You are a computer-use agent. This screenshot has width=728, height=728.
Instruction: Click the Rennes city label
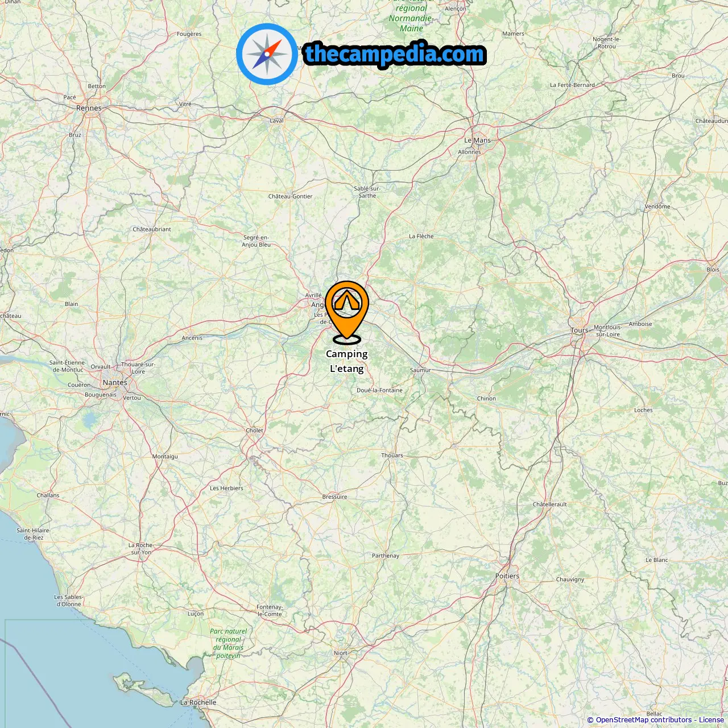click(89, 108)
